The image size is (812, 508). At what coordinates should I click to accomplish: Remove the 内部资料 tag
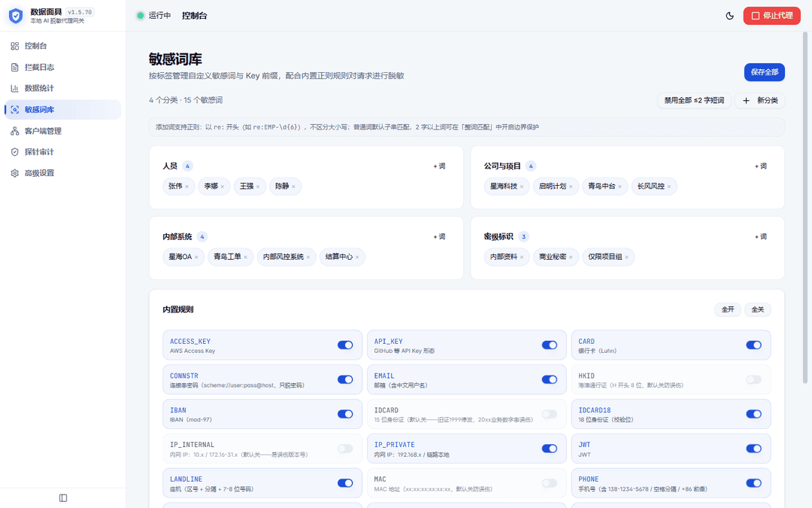[x=522, y=257]
